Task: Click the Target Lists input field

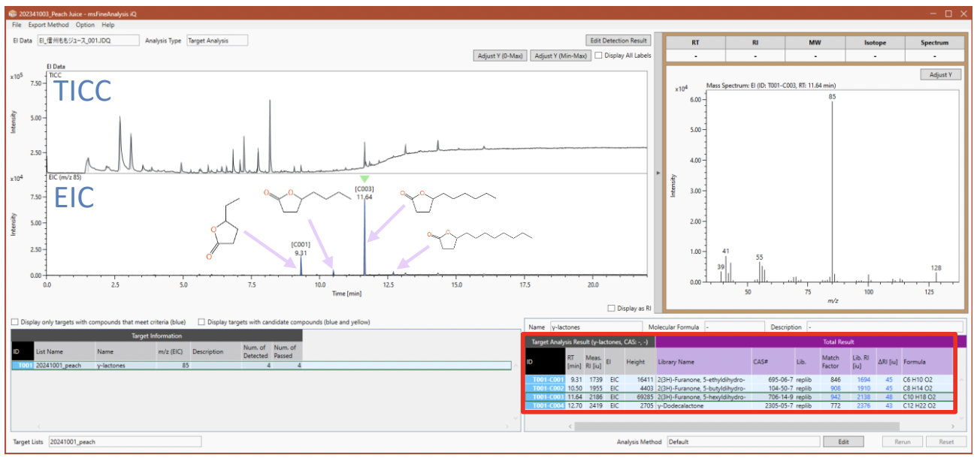Action: click(x=125, y=442)
